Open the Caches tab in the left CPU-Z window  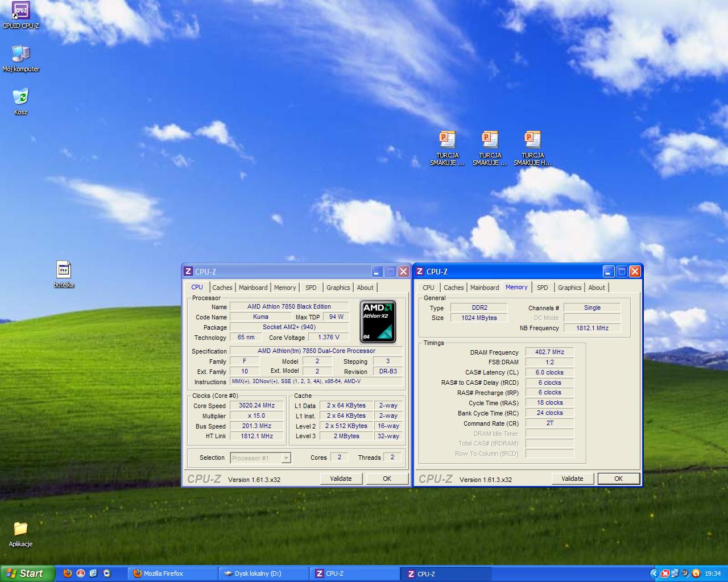(222, 288)
